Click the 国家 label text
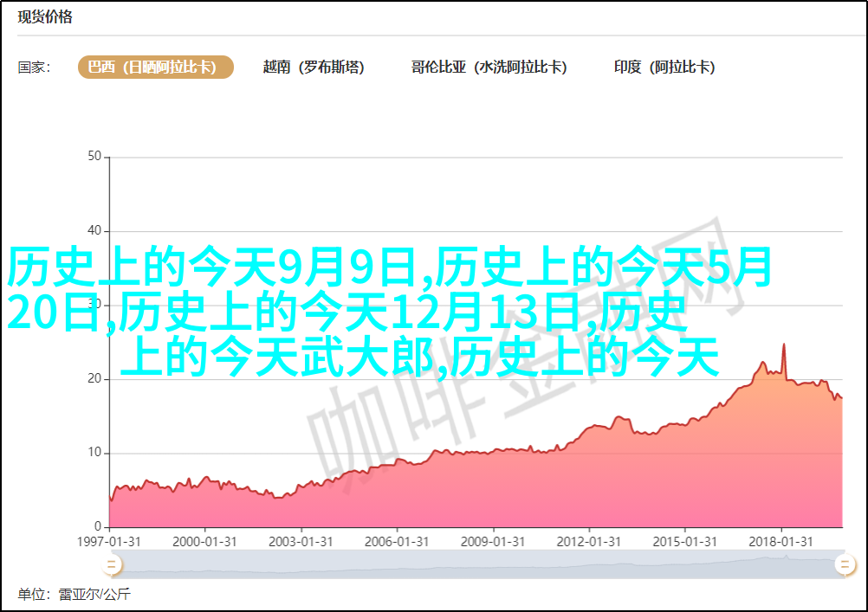The height and width of the screenshot is (612, 868). click(x=35, y=68)
